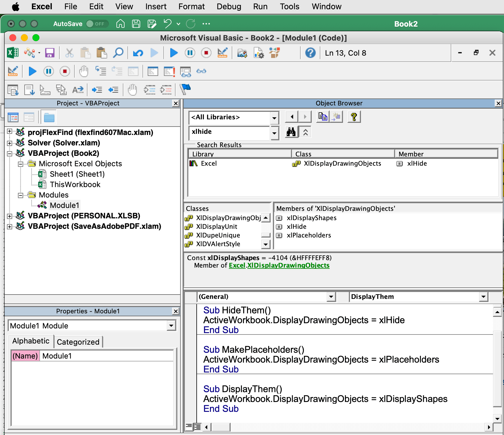Toggle the AutoSave switch

pyautogui.click(x=97, y=24)
